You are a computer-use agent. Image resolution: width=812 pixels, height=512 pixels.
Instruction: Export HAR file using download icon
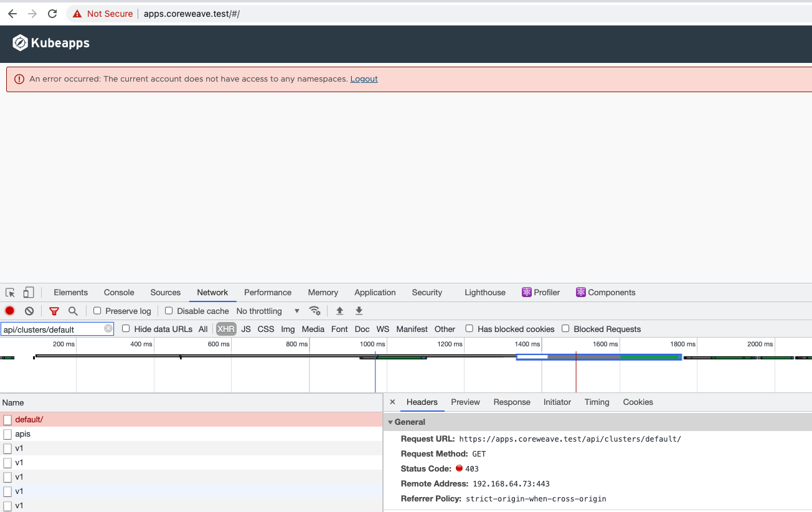pyautogui.click(x=359, y=310)
